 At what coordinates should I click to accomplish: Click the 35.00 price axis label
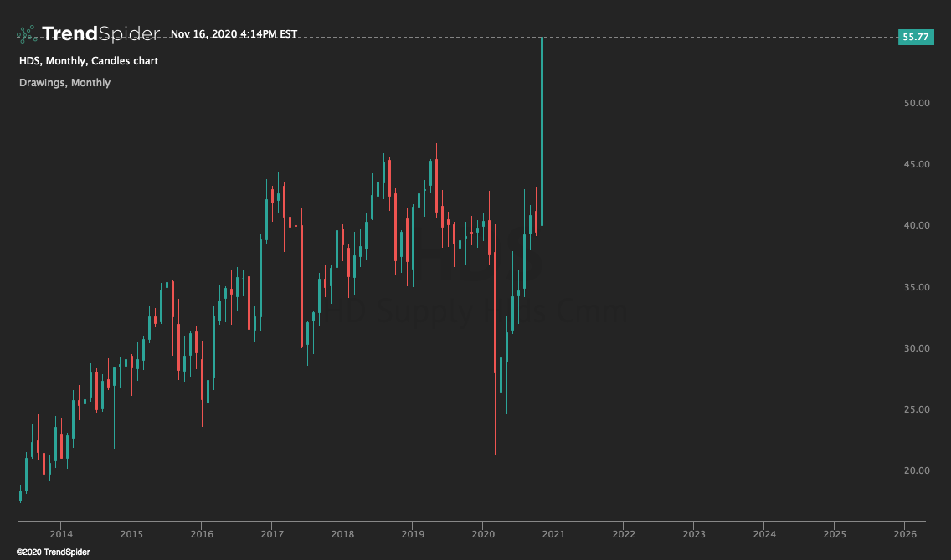[x=917, y=287]
